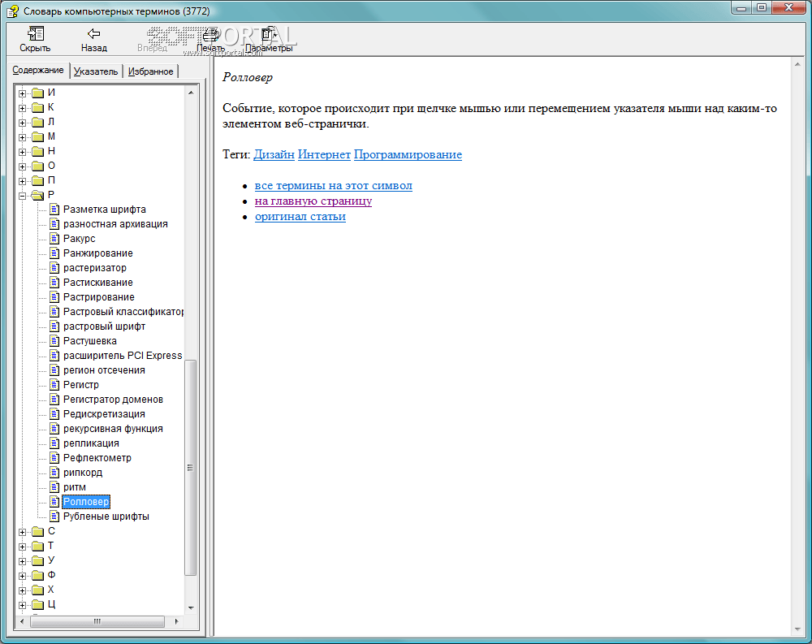Click the page icon beside Ролловер
The width and height of the screenshot is (812, 644).
click(x=54, y=502)
